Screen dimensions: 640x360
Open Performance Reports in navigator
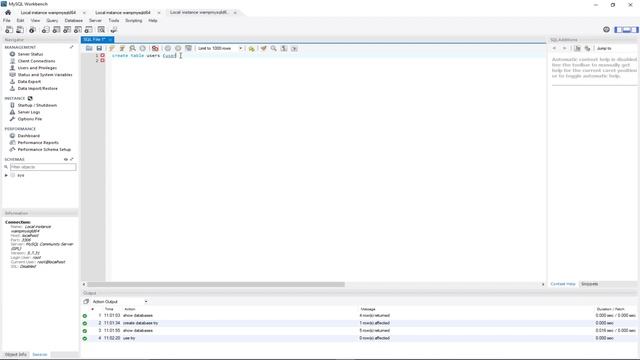[x=38, y=142]
